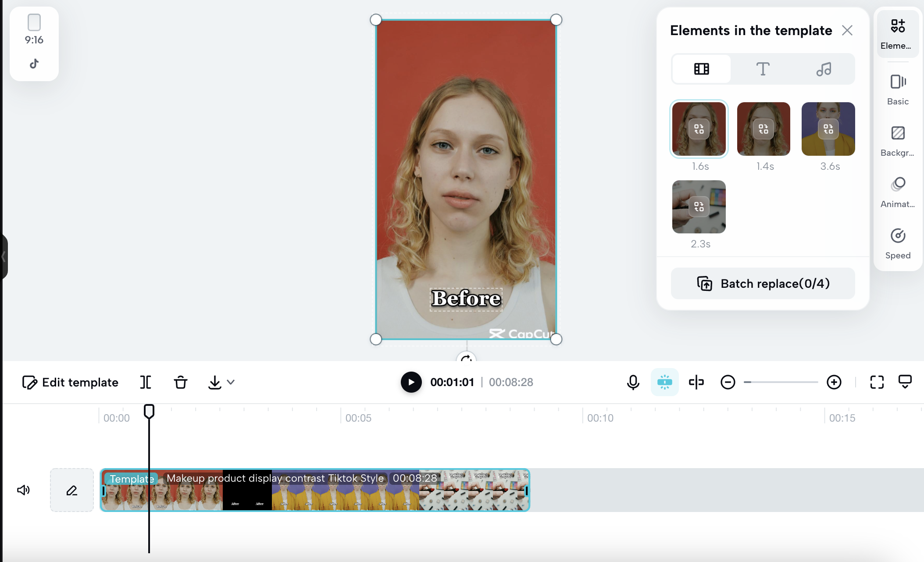Screen dimensions: 924x562
Task: Click the microphone record voiceover icon
Action: point(633,382)
